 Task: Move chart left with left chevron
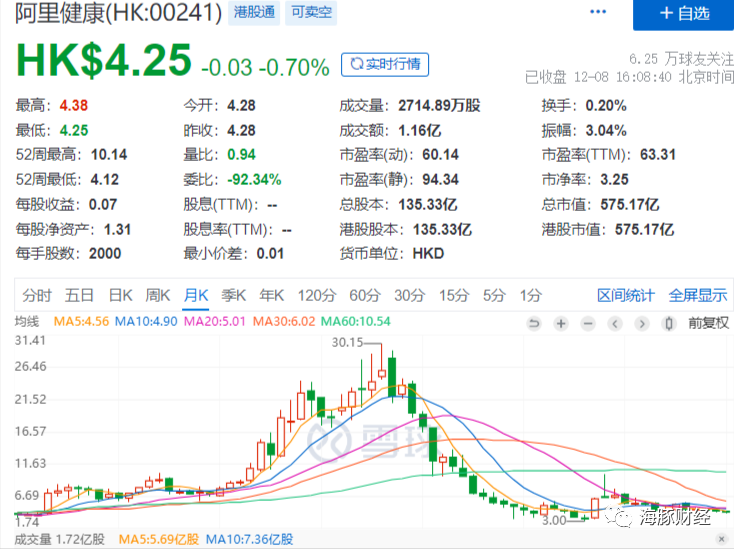coord(615,323)
